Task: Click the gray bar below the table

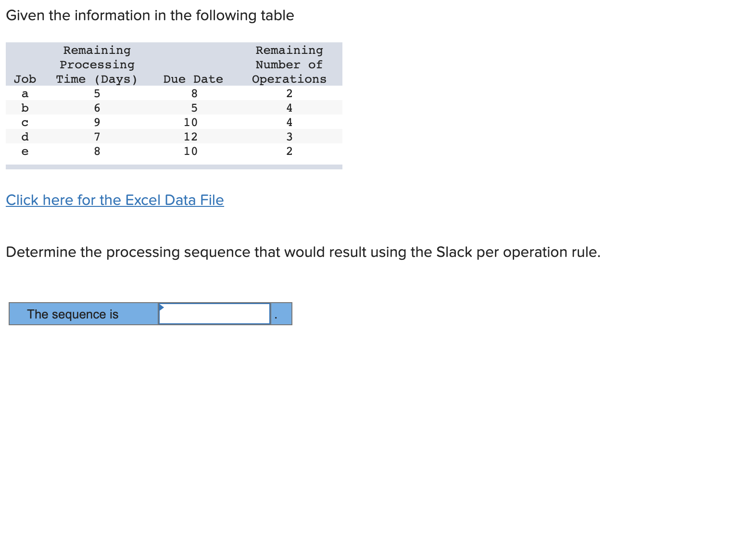Action: 174,167
